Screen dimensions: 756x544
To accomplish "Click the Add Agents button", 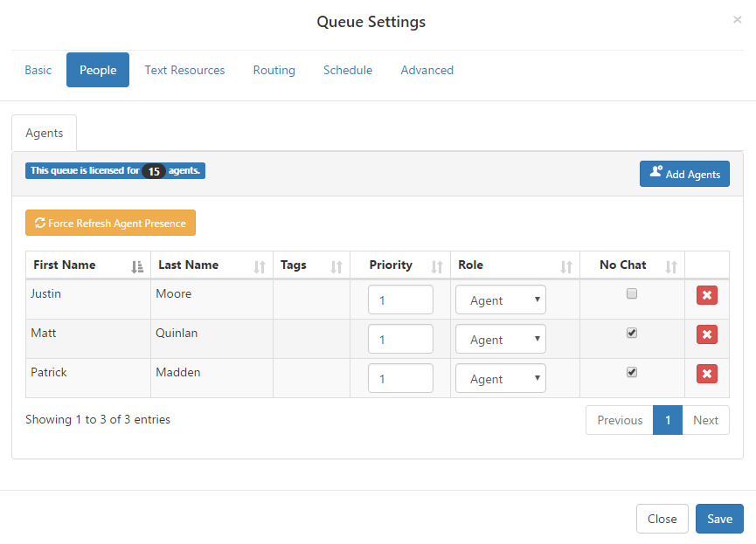I will [x=684, y=174].
